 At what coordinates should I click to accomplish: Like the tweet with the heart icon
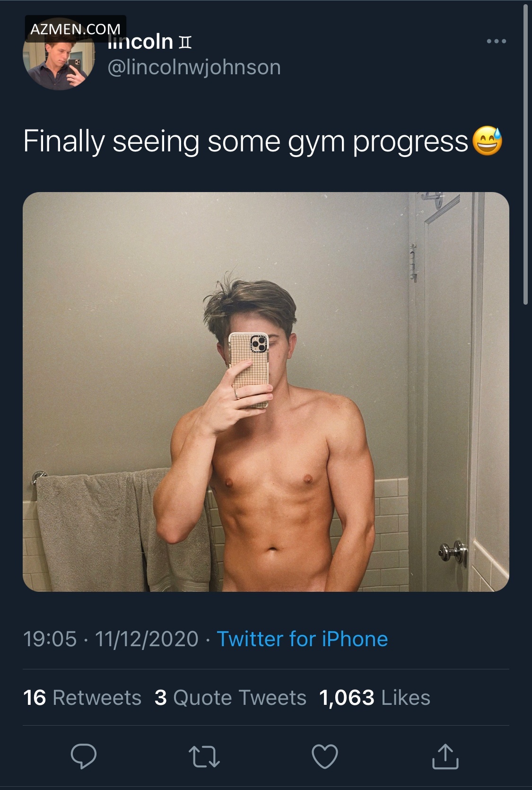click(325, 756)
